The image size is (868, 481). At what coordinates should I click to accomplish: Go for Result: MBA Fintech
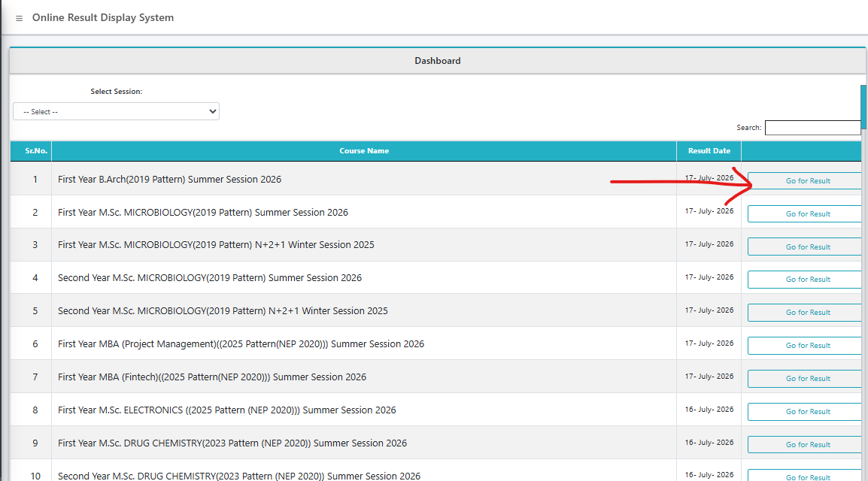point(804,379)
